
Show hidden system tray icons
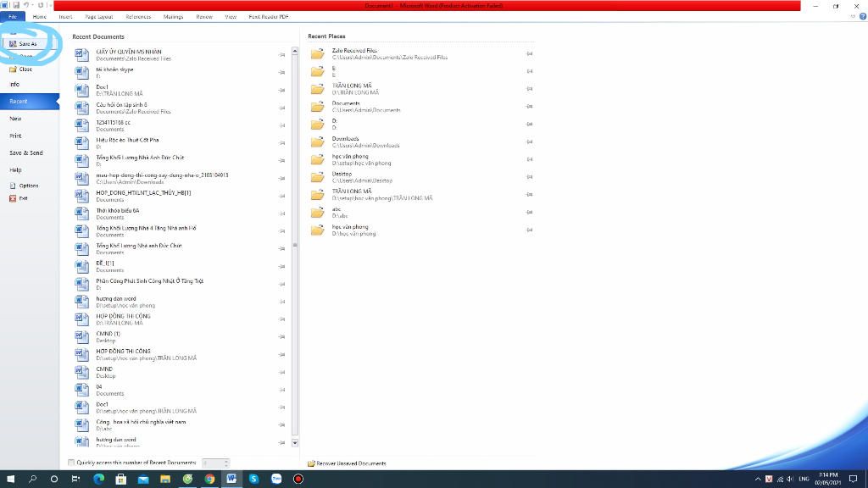click(x=757, y=480)
